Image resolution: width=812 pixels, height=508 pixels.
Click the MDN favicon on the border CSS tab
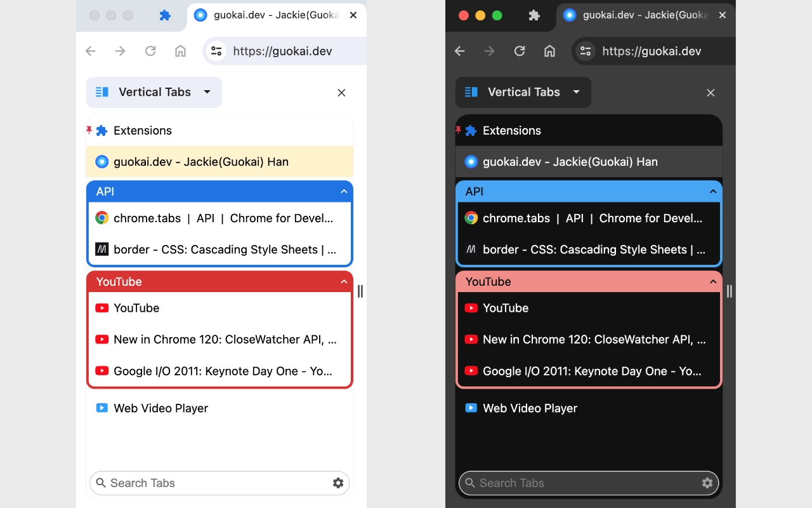coord(101,249)
